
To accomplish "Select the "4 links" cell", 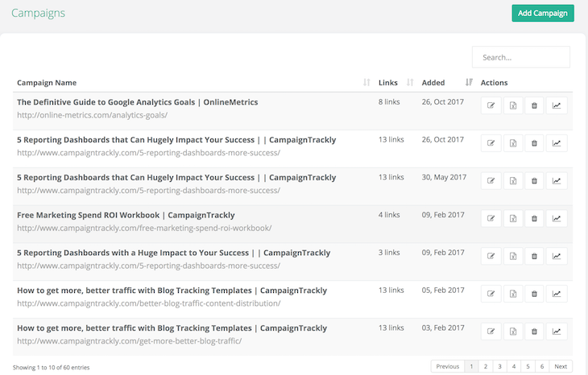I will click(389, 215).
